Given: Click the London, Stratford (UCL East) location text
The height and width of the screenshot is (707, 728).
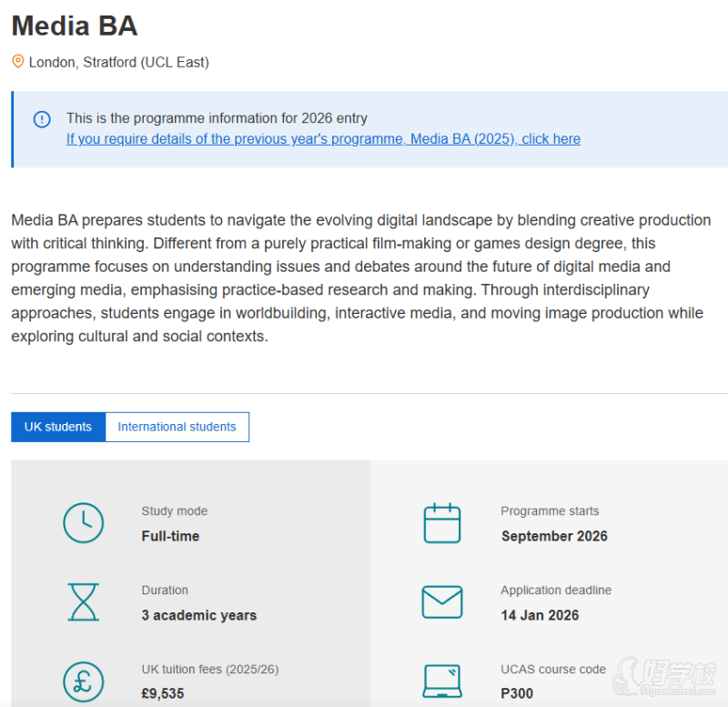Looking at the screenshot, I should click(119, 63).
